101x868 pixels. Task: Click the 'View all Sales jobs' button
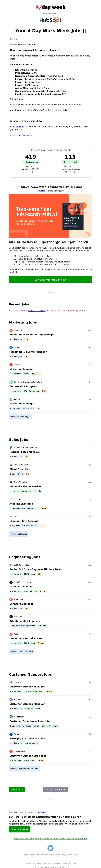click(19, 534)
